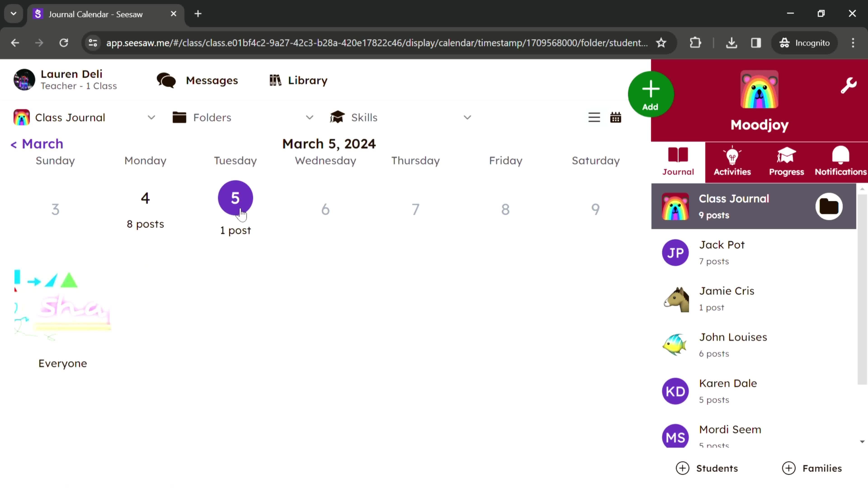Switch to list view icon
The width and height of the screenshot is (868, 488).
[x=594, y=117]
